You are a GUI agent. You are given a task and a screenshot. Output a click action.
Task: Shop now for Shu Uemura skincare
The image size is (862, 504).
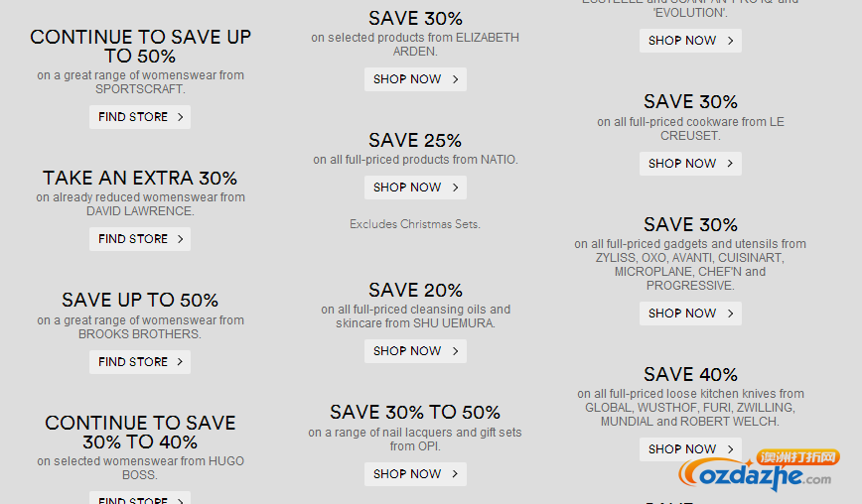click(415, 351)
